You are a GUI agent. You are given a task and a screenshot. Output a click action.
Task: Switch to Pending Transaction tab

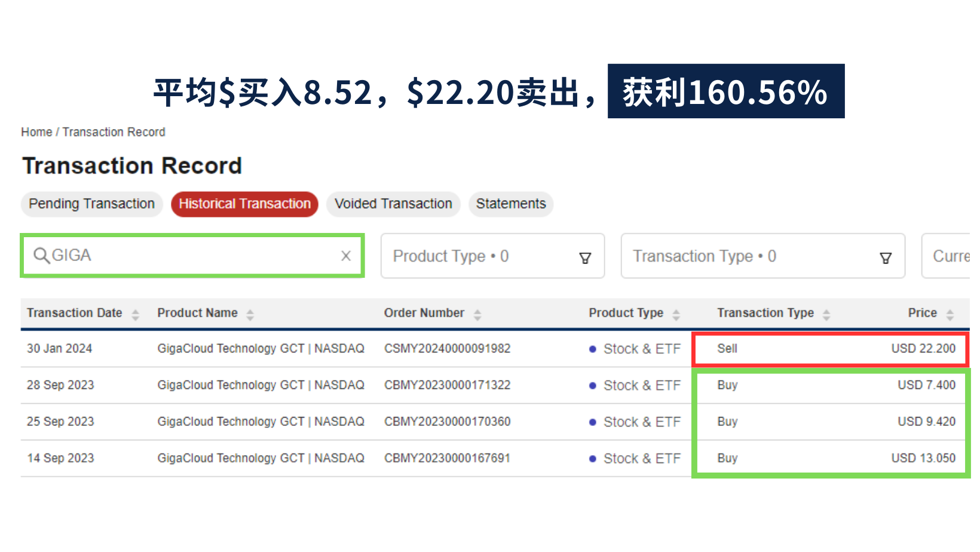[92, 204]
